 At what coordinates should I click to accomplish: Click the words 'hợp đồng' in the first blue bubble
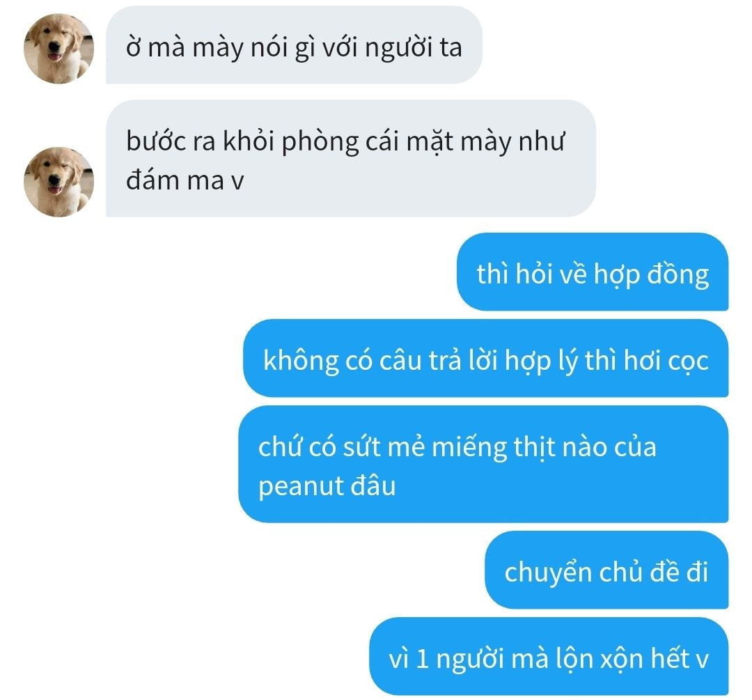(x=651, y=275)
